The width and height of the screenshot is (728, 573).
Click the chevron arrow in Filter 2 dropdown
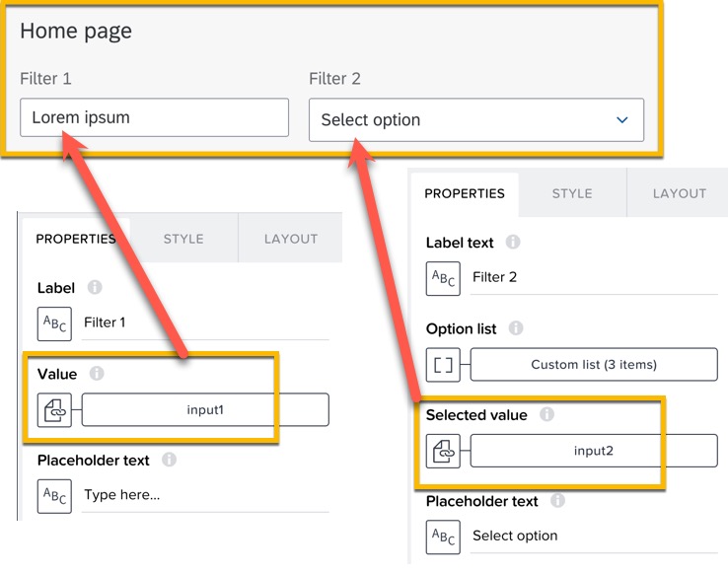point(621,120)
